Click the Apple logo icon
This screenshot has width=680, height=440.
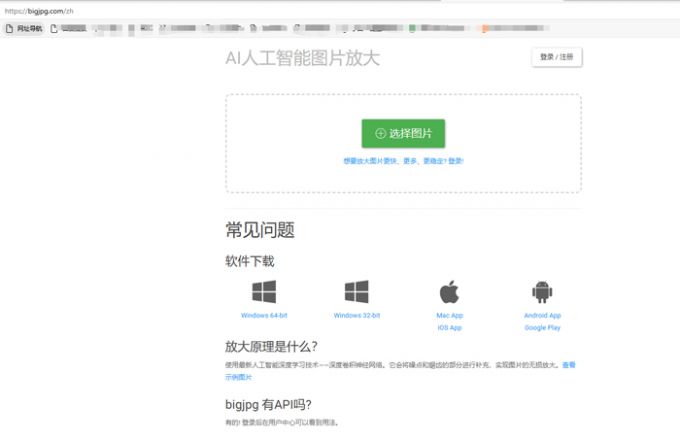click(x=449, y=291)
